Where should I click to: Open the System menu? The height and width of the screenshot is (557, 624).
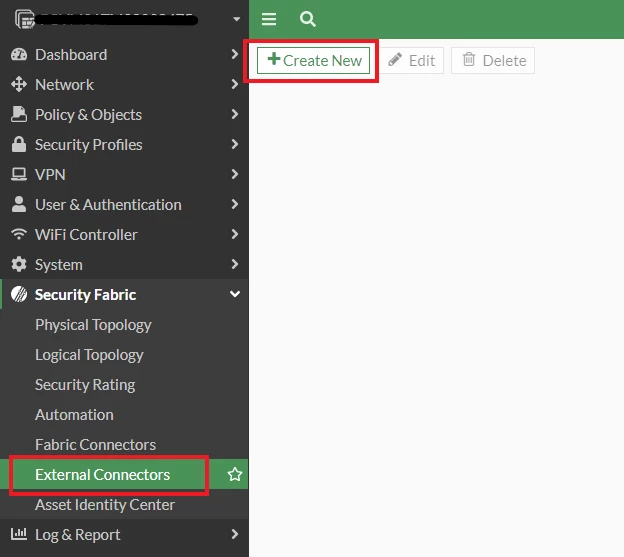pos(124,264)
